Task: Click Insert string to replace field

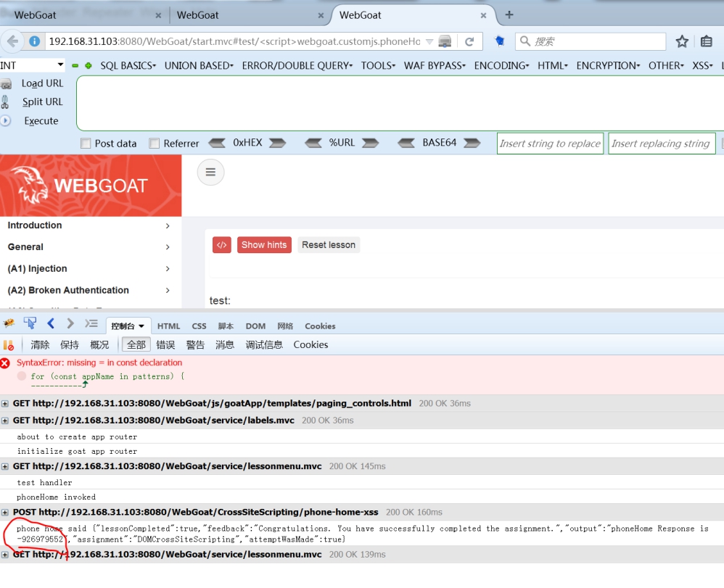Action: click(550, 144)
